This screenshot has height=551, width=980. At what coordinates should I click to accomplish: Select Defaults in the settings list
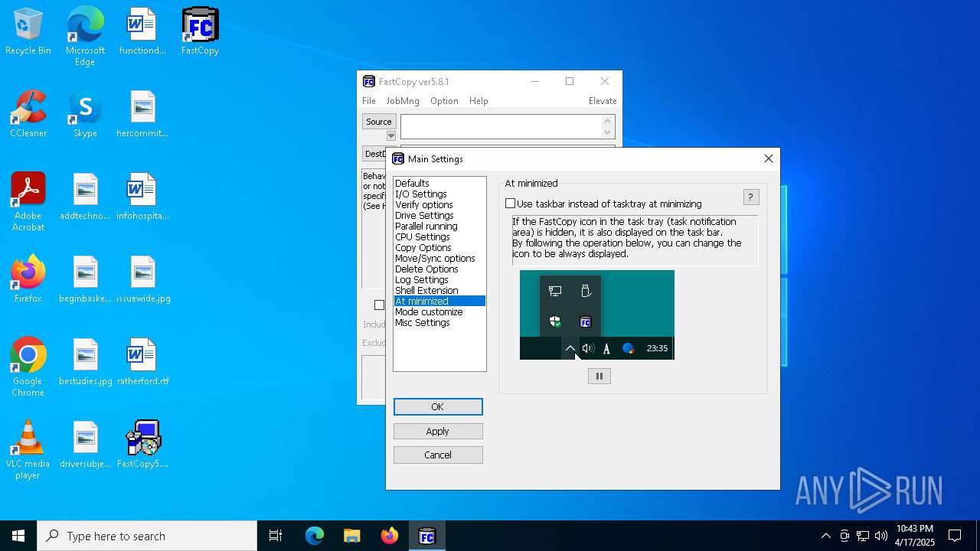(x=439, y=184)
